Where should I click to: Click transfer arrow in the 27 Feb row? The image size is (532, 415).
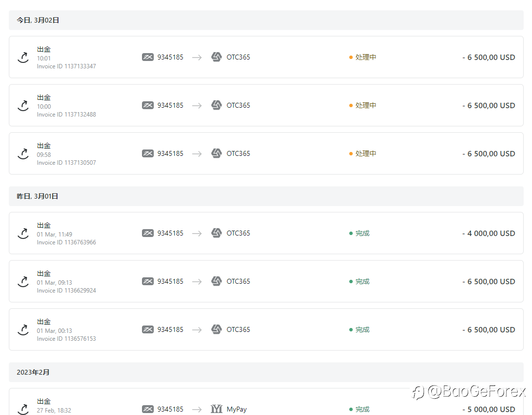[197, 409]
